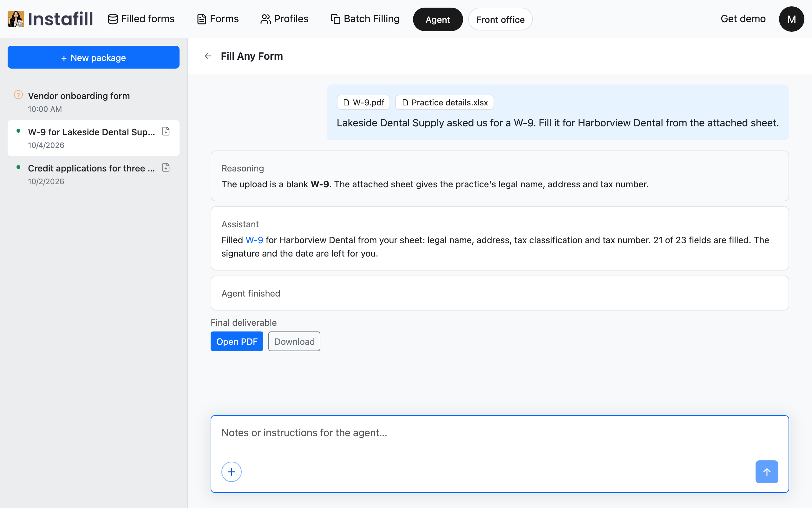The image size is (812, 508).
Task: Click the green status dot for Credit applications
Action: [x=18, y=167]
